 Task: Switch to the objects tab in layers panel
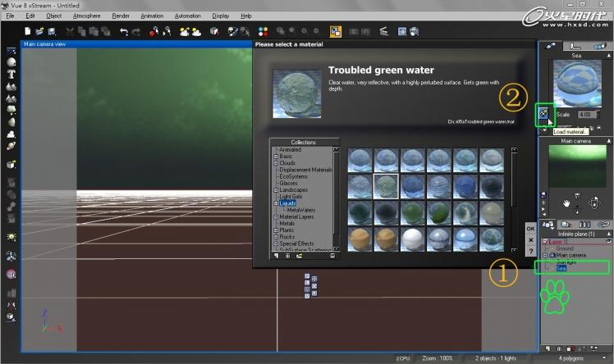point(548,225)
